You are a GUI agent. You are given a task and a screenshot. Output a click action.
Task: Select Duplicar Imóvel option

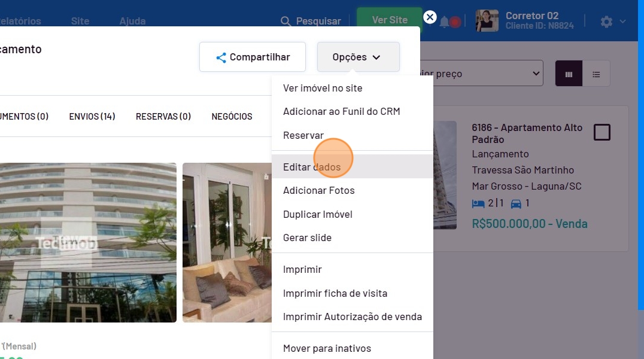[x=317, y=214]
